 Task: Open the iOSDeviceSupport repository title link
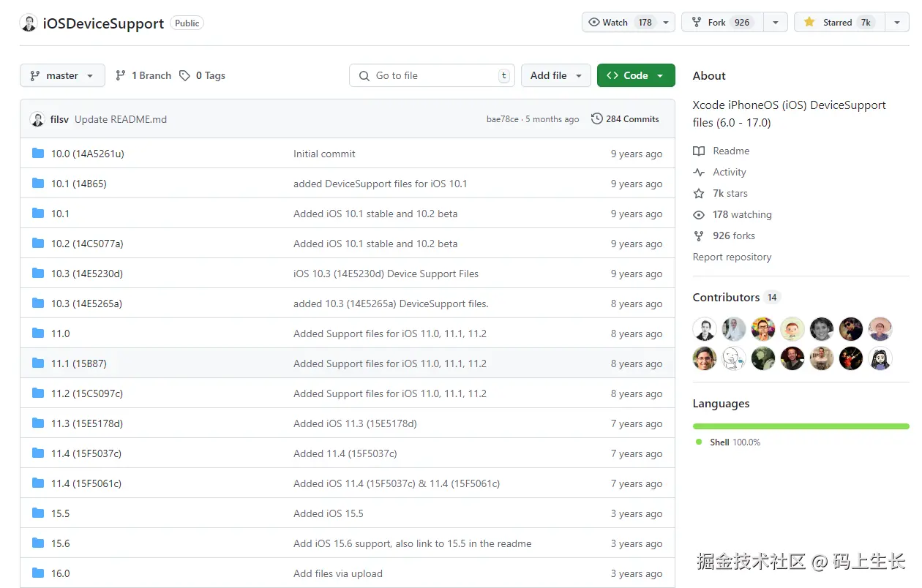(x=103, y=23)
